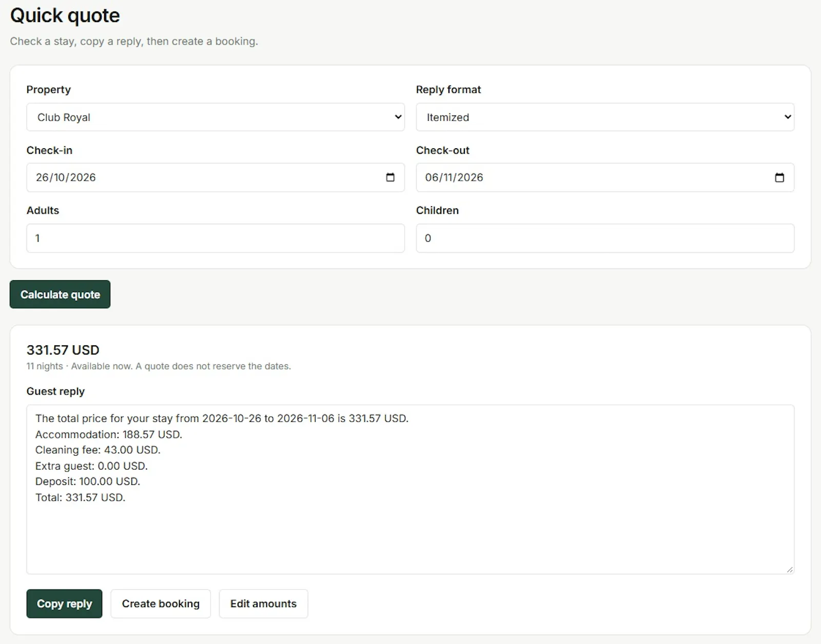Click the 'Extra guest: 0.00 USD.' line

[91, 466]
